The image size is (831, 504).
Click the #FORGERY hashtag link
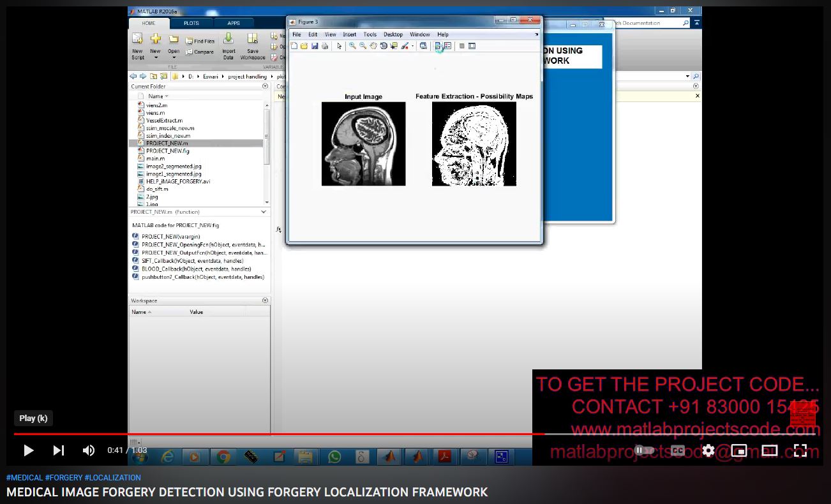point(64,477)
